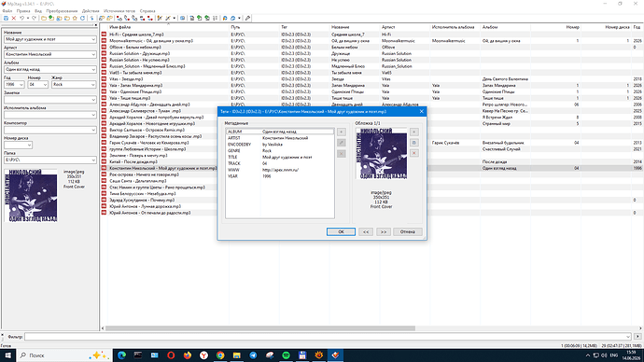This screenshot has width=644, height=362.
Task: Select the file Юрий Антонов - Лунная дорожка.mp3
Action: click(x=145, y=206)
